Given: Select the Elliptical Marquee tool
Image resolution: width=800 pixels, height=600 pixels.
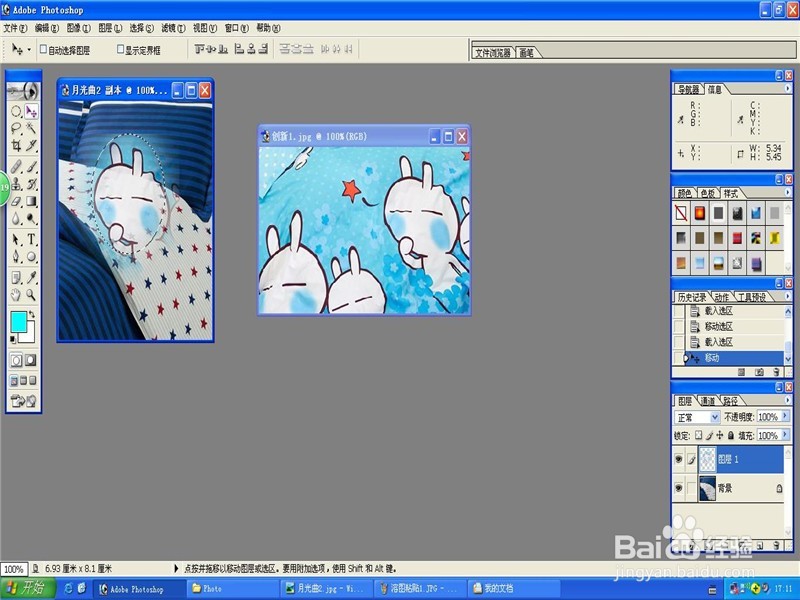Looking at the screenshot, I should (16, 111).
